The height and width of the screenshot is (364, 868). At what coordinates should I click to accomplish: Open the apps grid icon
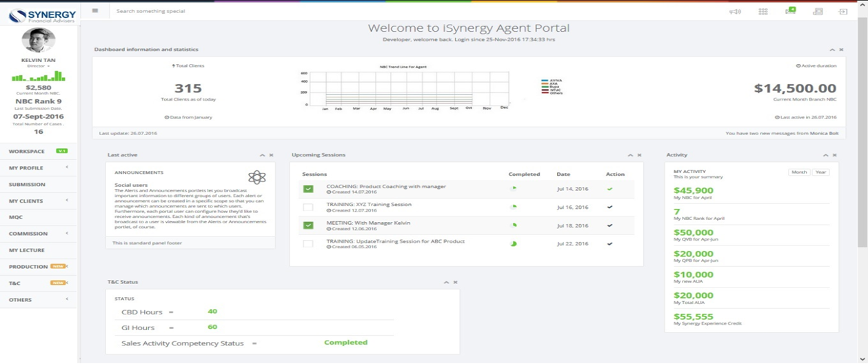(x=763, y=11)
